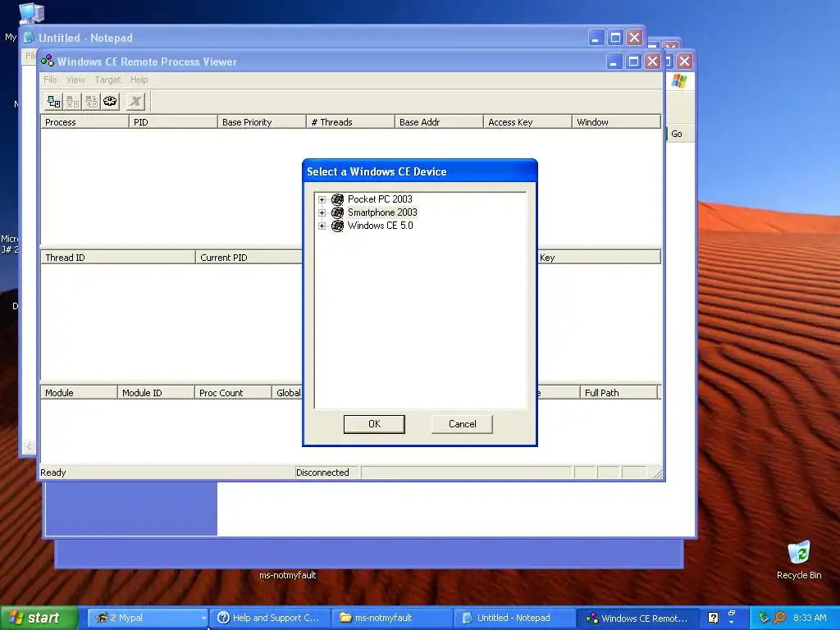Click the Kill Process X toolbar icon

tap(135, 101)
